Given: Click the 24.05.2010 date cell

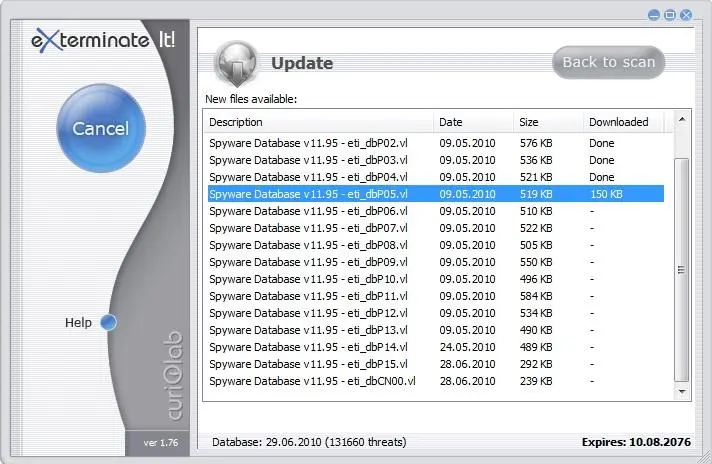Looking at the screenshot, I should [467, 347].
